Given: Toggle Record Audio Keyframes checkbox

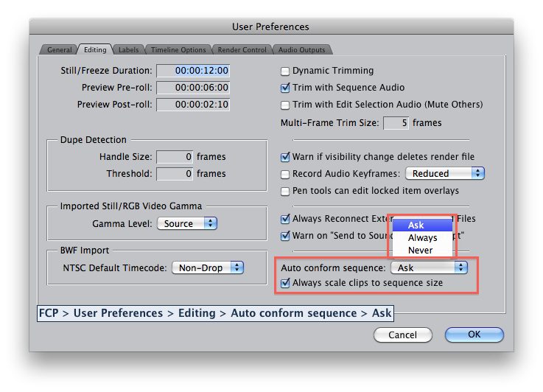Looking at the screenshot, I should pos(285,174).
